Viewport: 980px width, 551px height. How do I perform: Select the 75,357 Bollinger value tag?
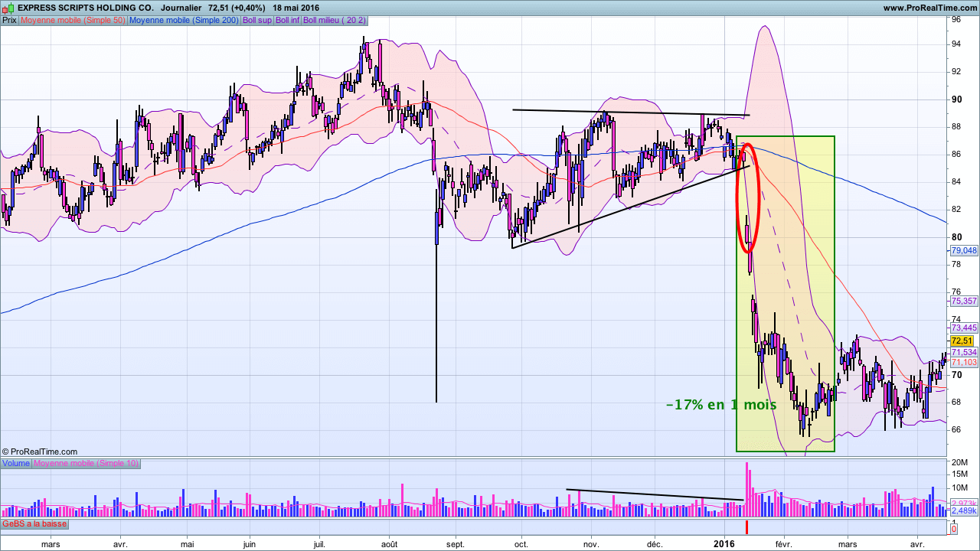coord(964,301)
